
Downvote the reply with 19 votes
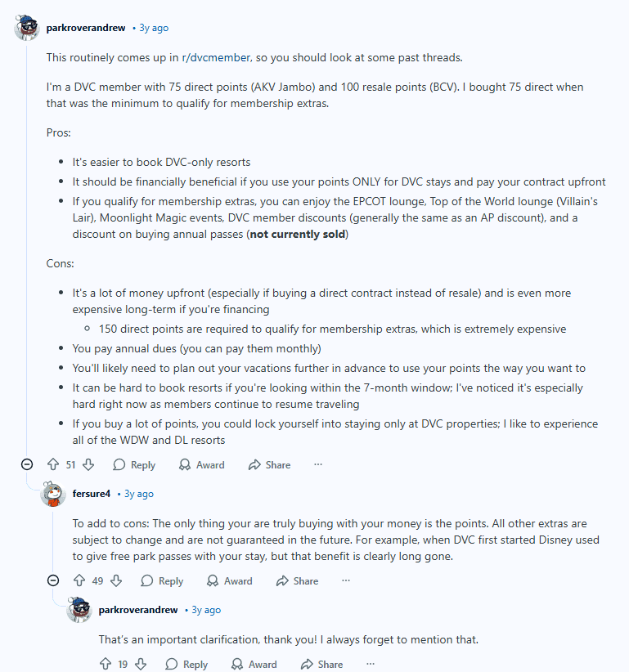coord(140,664)
